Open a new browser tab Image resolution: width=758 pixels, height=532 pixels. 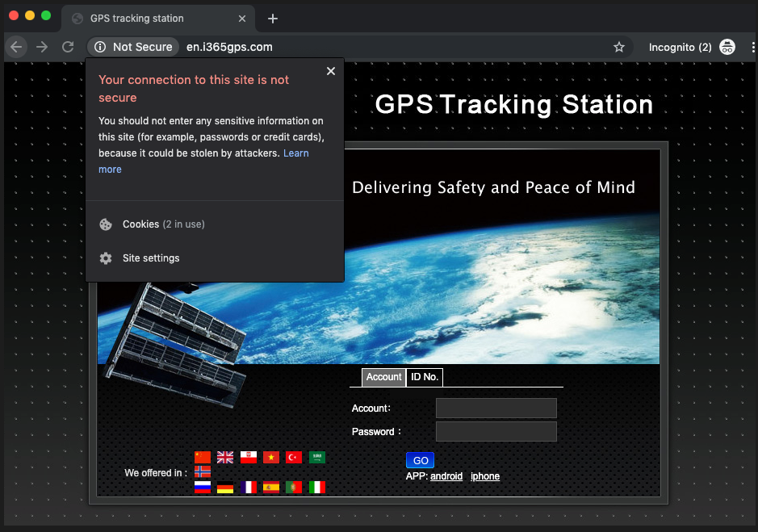273,19
